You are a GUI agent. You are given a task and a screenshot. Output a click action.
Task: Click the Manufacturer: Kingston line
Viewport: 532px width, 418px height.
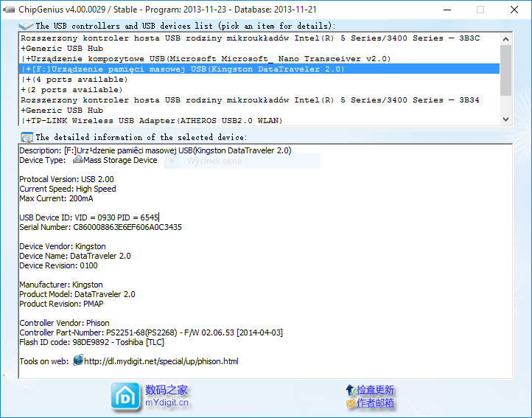(61, 285)
